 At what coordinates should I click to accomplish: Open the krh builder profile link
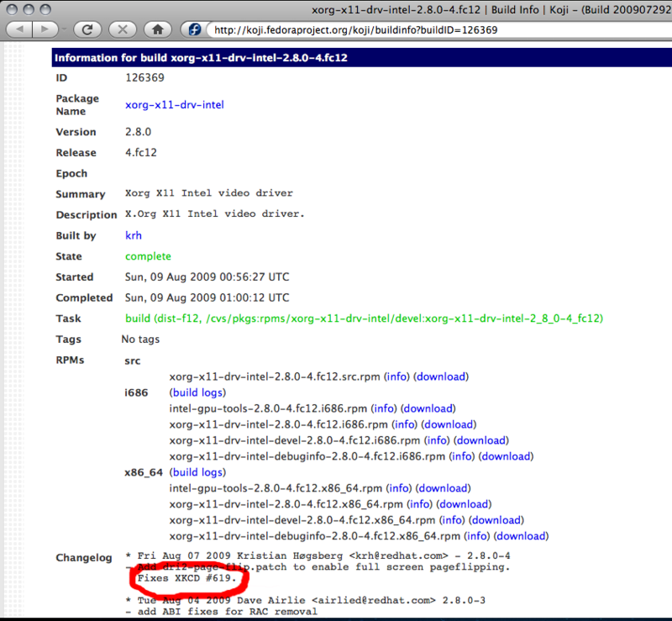tap(134, 236)
